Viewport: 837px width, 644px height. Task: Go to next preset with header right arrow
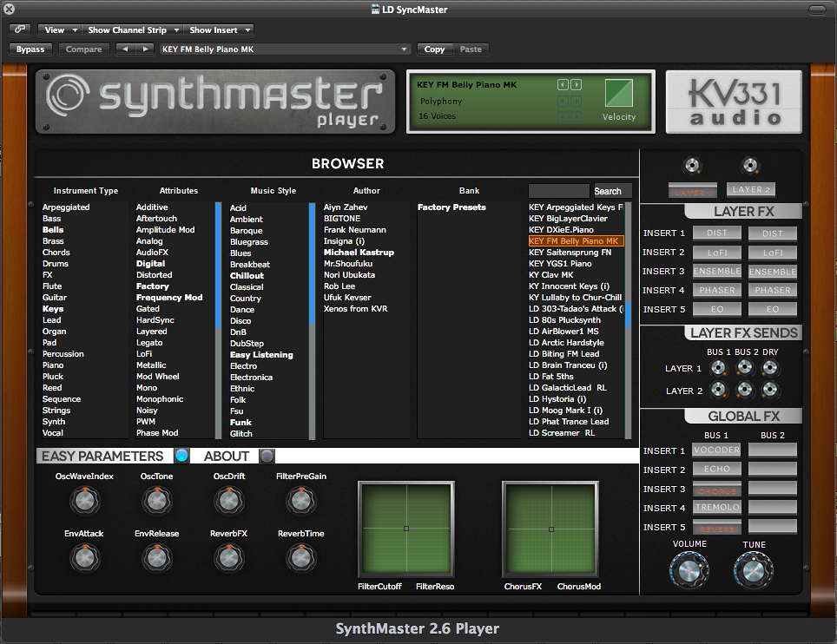click(145, 49)
